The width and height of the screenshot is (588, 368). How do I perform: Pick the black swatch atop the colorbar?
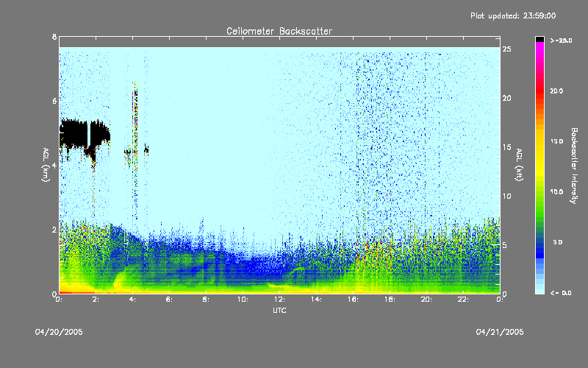539,39
